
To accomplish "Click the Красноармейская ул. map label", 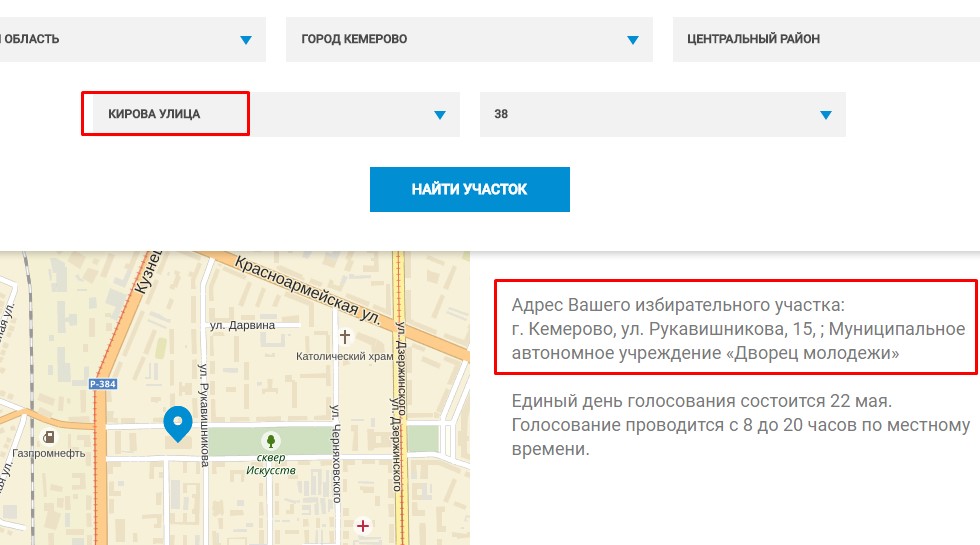I will pos(307,289).
